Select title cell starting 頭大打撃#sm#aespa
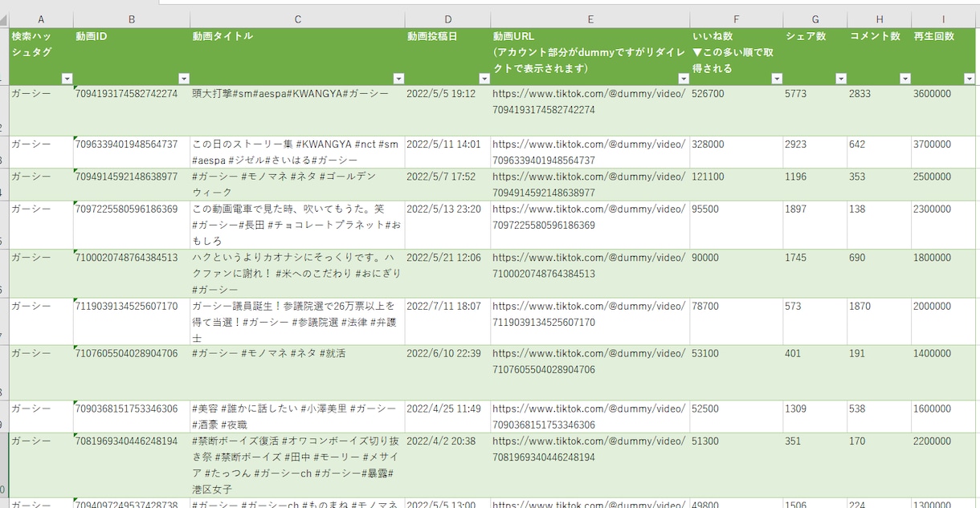This screenshot has height=508, width=980. tap(298, 111)
